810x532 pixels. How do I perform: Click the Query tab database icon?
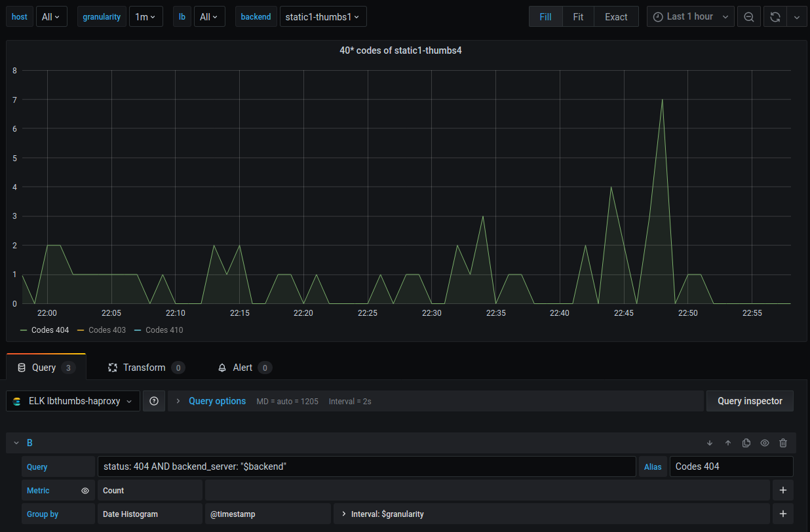click(x=22, y=368)
